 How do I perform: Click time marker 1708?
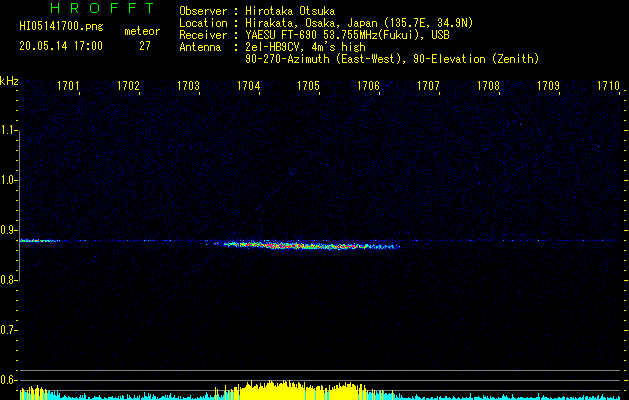click(x=489, y=86)
